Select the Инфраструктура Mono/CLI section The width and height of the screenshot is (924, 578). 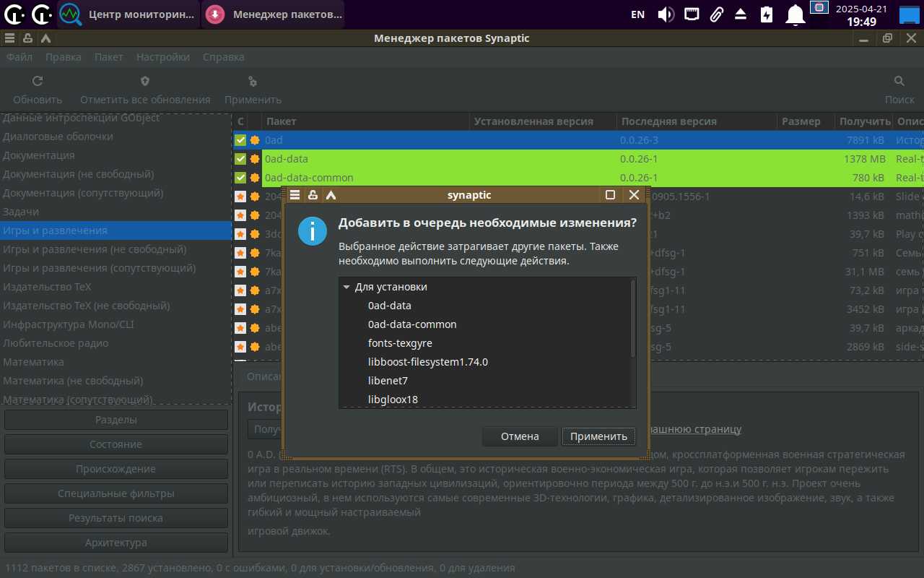click(x=115, y=324)
